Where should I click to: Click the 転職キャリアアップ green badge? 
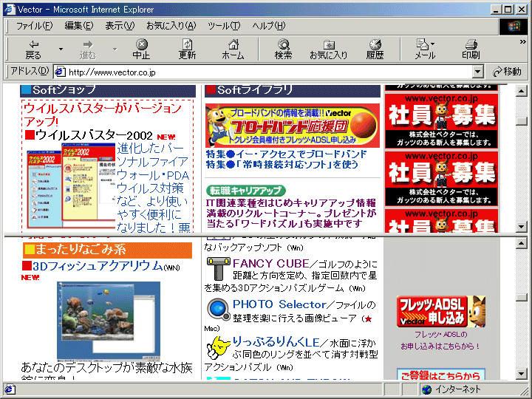(245, 191)
